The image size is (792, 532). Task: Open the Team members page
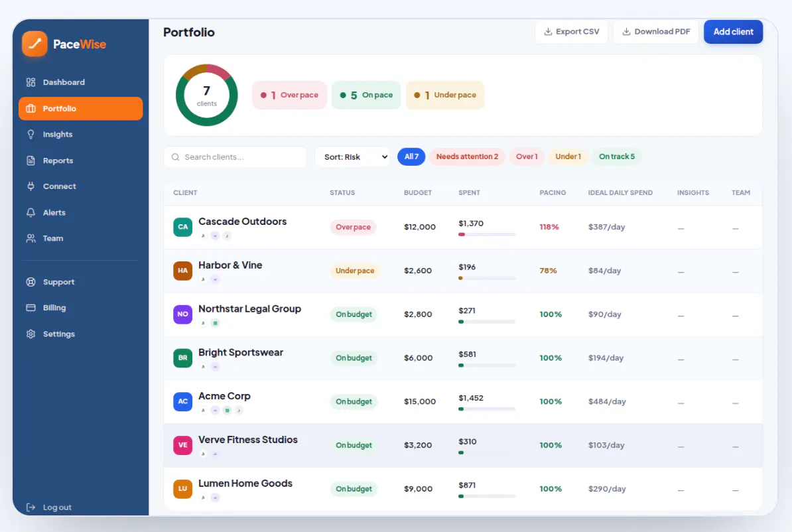(80, 238)
